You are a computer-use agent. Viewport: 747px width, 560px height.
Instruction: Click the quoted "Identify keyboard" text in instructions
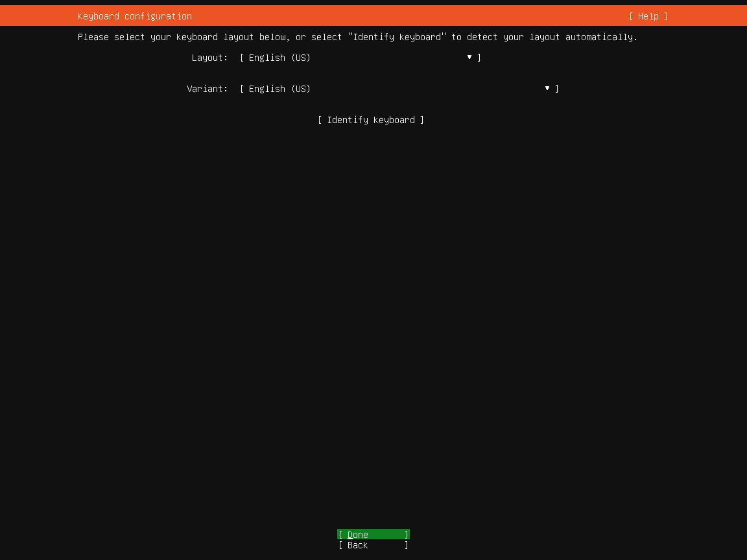click(397, 37)
